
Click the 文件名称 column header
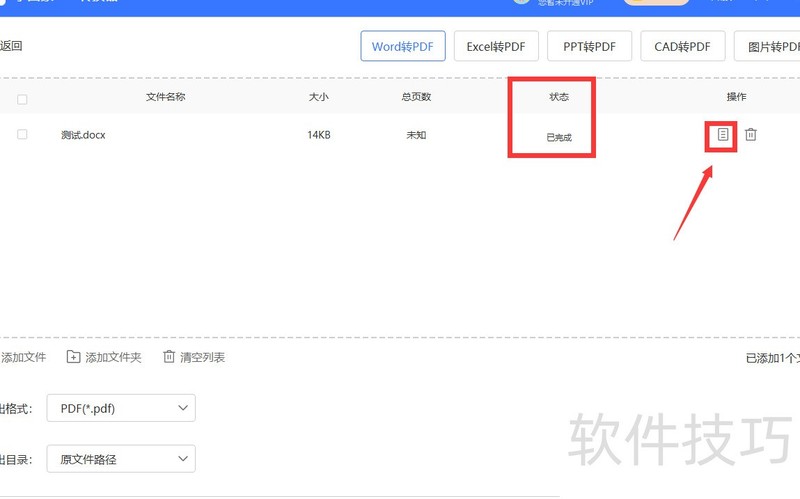(166, 97)
